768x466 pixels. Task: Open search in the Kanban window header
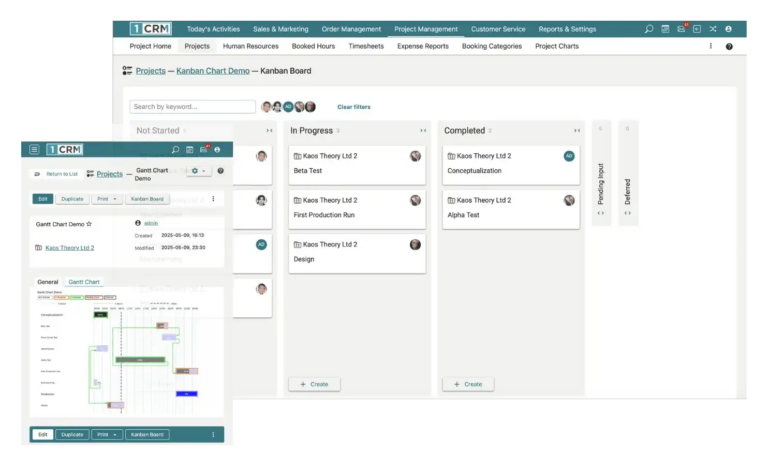[x=649, y=29]
